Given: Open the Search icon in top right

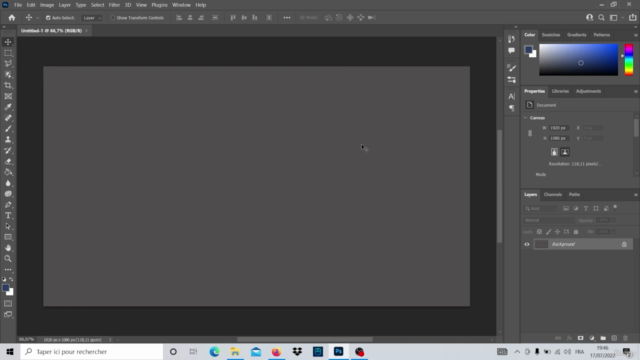Looking at the screenshot, I should pos(601,18).
